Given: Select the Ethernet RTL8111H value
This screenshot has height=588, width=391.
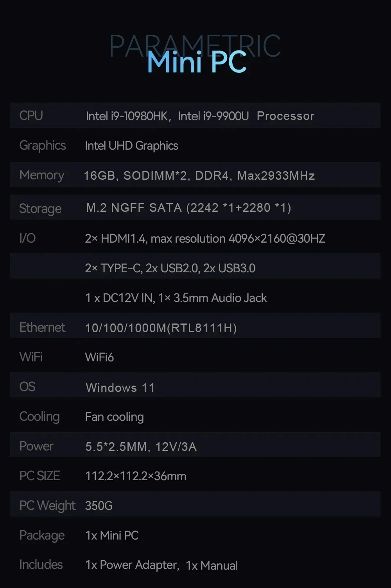Looking at the screenshot, I should pyautogui.click(x=161, y=328).
